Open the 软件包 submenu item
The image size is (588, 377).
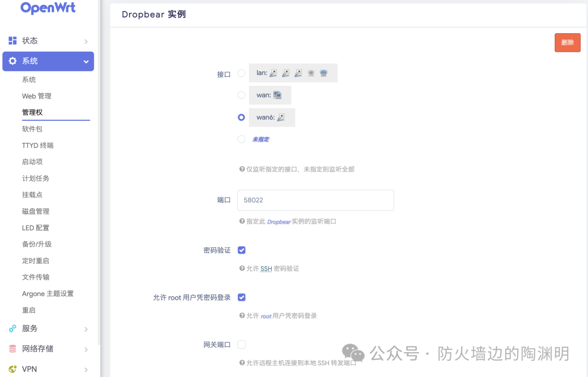click(32, 129)
